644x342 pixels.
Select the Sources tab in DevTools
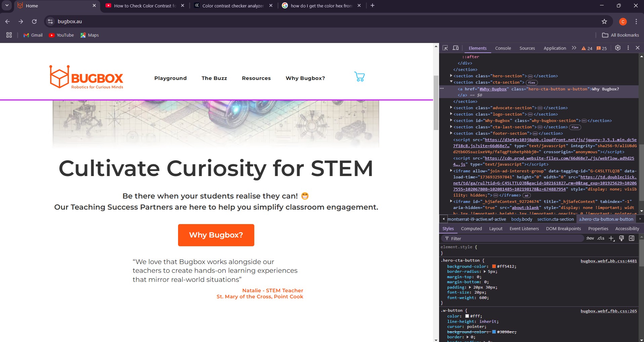(527, 48)
